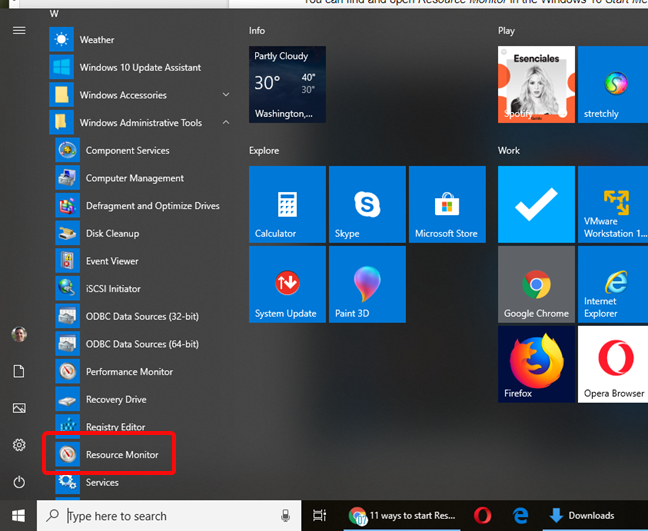Open Settings gear in Start sidebar
Viewport: 648px width, 531px height.
(x=19, y=445)
